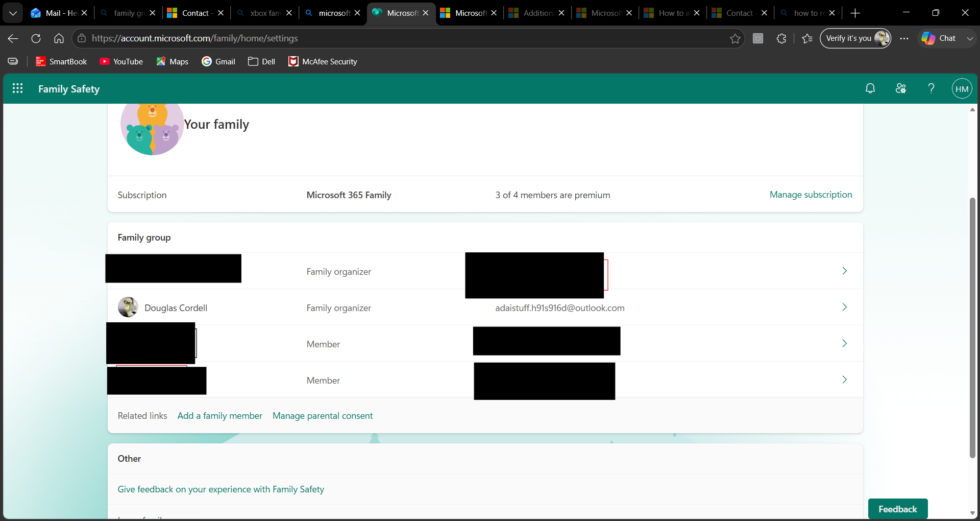Click the adaistuff.h91s916d@outlook.com email
Screen dimensions: 980x521
coord(560,308)
